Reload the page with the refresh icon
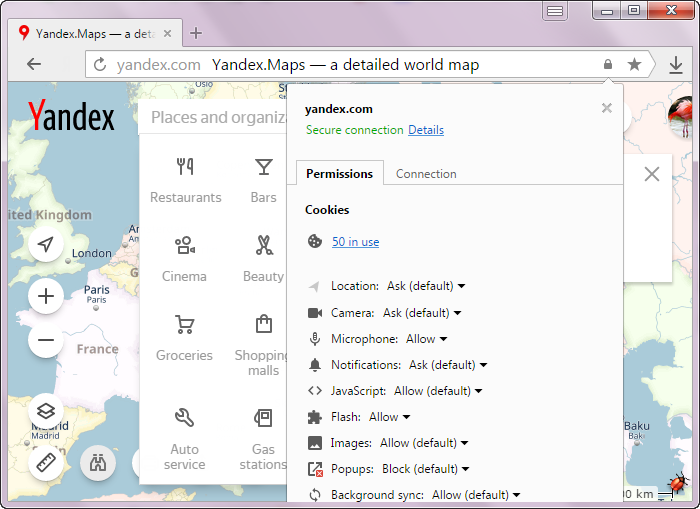The height and width of the screenshot is (509, 700). 100,65
